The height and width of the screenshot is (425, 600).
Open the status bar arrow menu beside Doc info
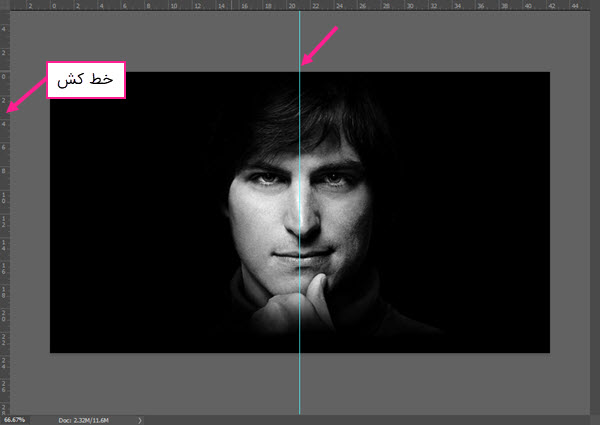(x=140, y=420)
